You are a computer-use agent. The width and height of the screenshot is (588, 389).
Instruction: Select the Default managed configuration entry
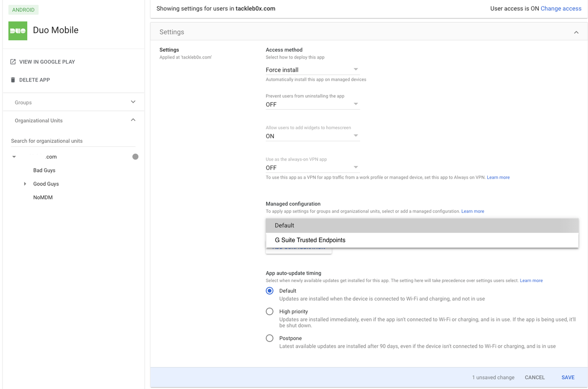pos(284,225)
